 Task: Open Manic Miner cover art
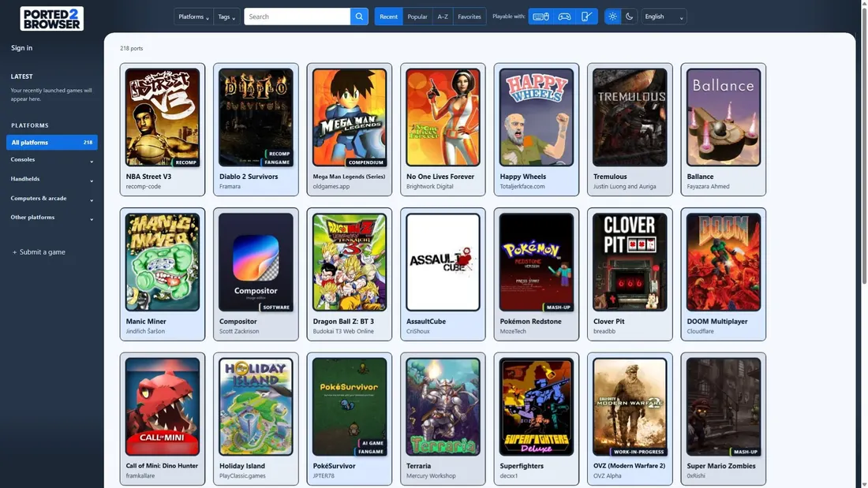click(163, 263)
